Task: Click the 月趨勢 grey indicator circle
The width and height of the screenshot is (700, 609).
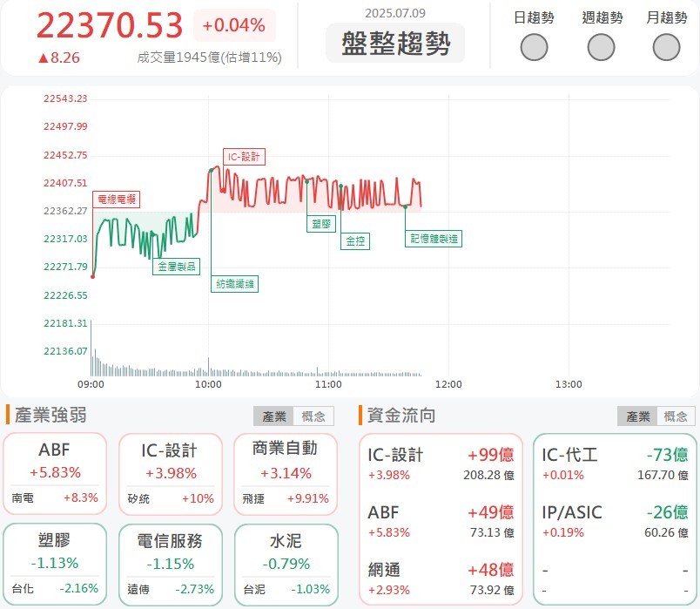Action: click(666, 47)
